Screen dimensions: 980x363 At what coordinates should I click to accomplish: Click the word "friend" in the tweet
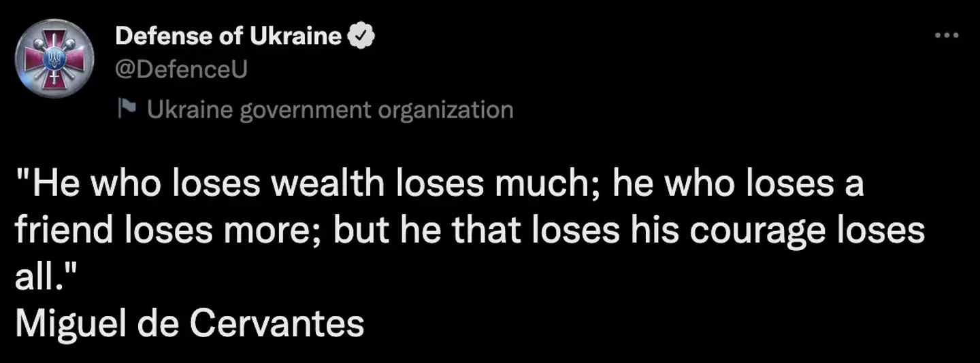pyautogui.click(x=64, y=231)
